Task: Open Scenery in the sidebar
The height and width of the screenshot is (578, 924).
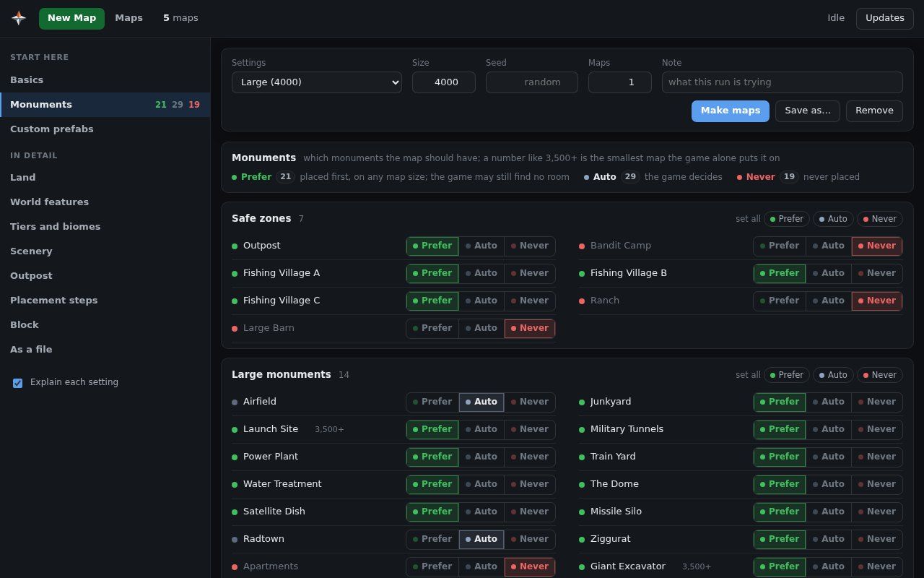Action: click(105, 251)
